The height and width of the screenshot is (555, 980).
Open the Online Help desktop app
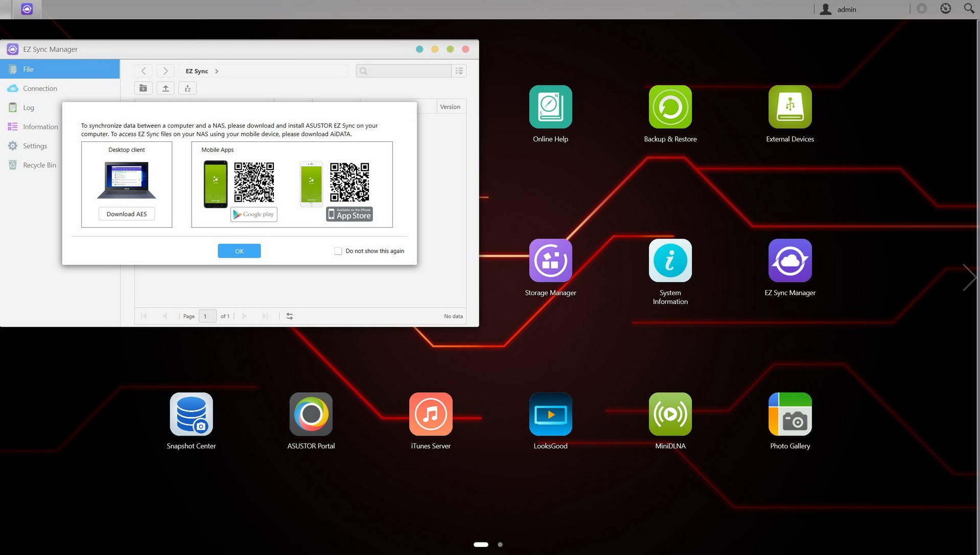pyautogui.click(x=550, y=107)
